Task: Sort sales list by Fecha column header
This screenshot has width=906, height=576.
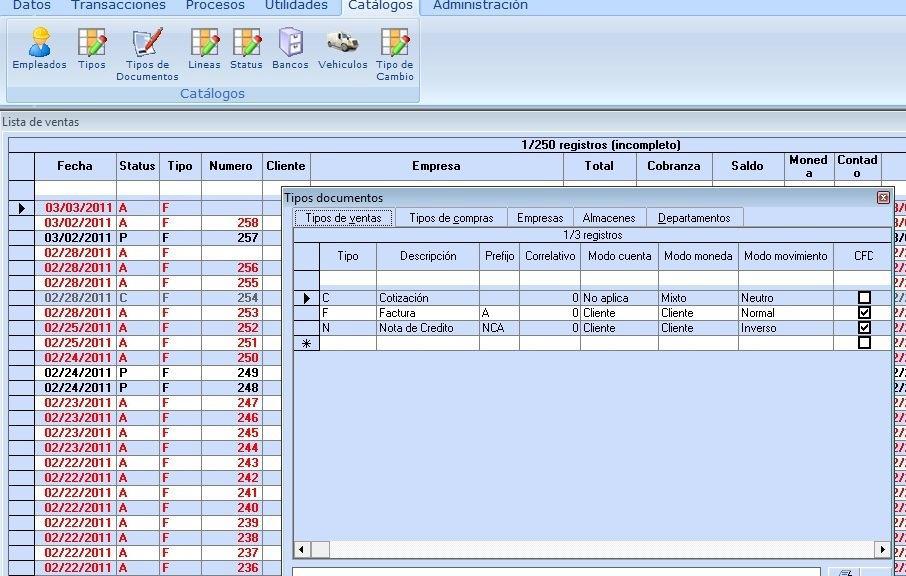Action: click(75, 166)
